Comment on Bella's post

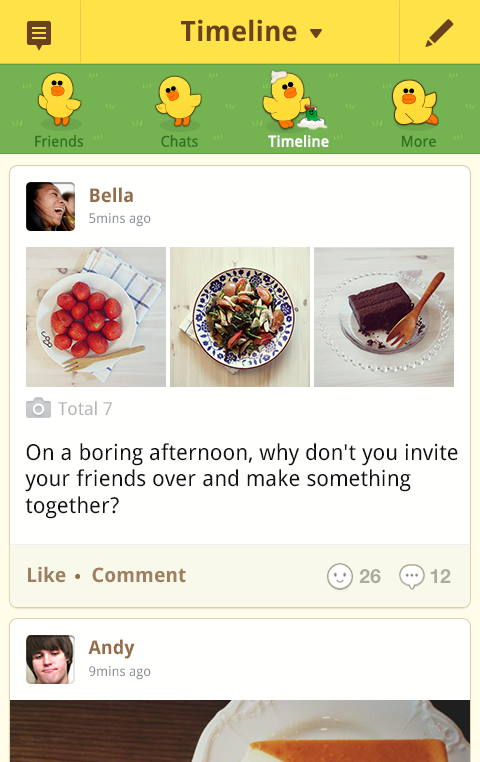pos(139,575)
